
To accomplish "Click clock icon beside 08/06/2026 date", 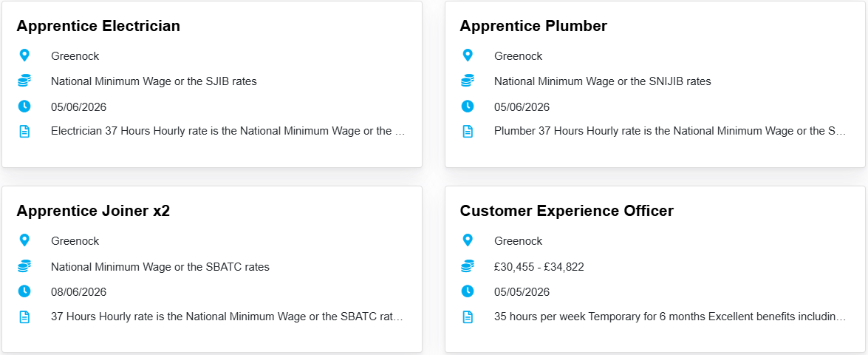I will [x=24, y=291].
